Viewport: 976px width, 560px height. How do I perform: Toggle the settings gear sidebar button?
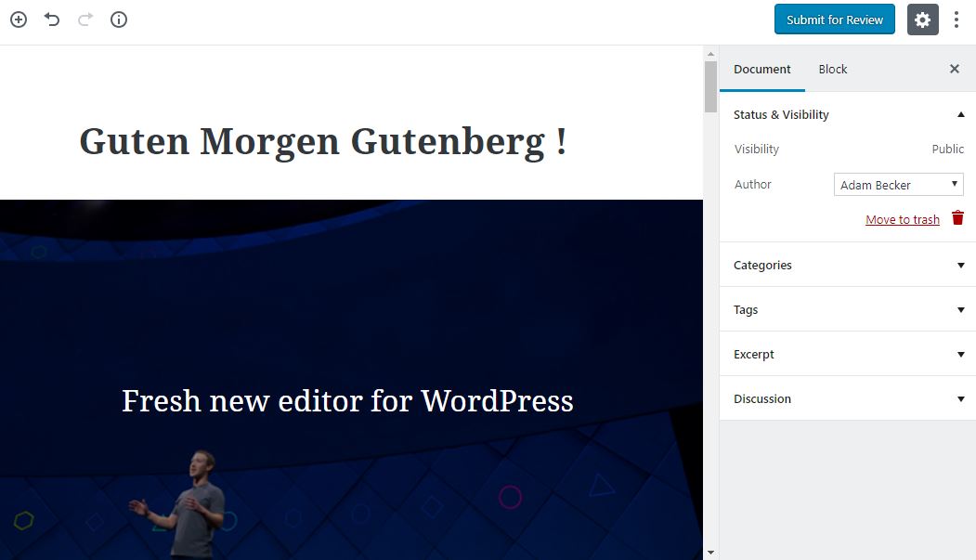pos(922,20)
